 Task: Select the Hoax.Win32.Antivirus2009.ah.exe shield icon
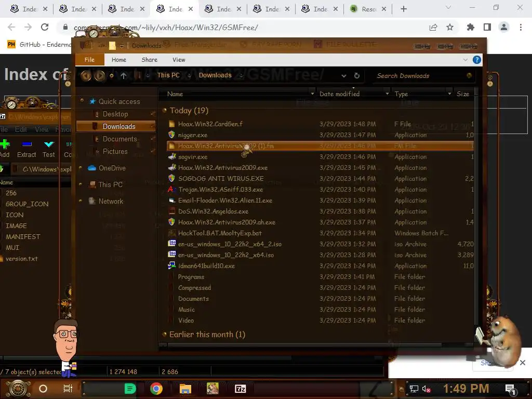click(171, 222)
